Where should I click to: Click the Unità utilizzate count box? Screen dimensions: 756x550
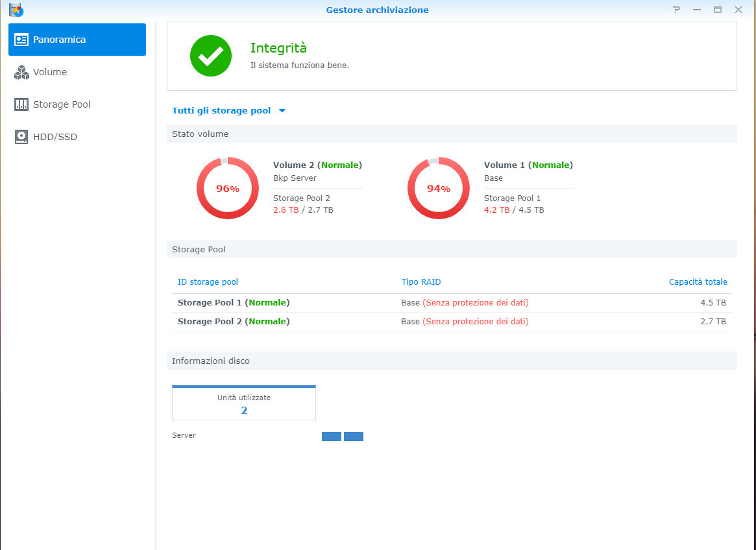point(243,403)
